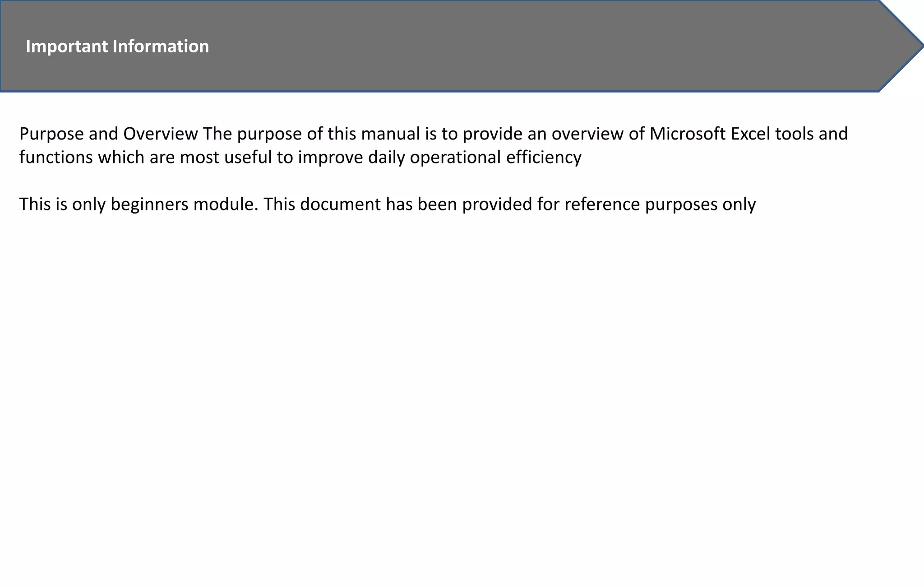Image resolution: width=924 pixels, height=587 pixels.
Task: Click the words "reference purposes only"
Action: pos(660,205)
